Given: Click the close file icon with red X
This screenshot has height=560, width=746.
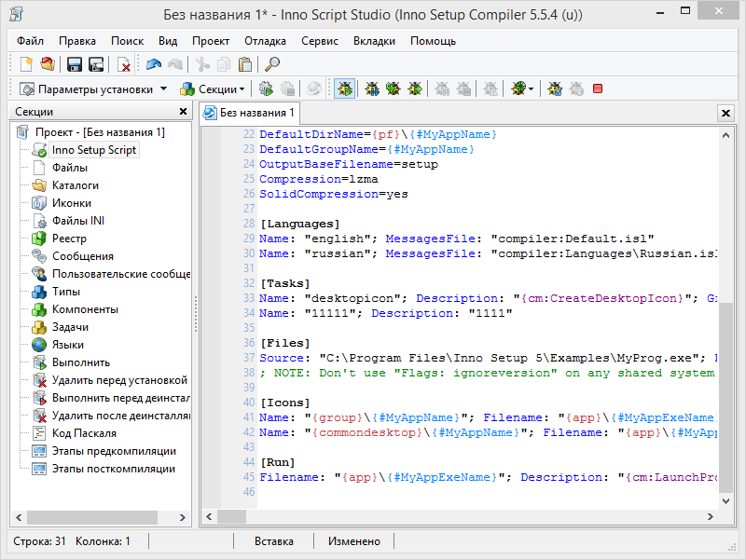Looking at the screenshot, I should pyautogui.click(x=123, y=64).
